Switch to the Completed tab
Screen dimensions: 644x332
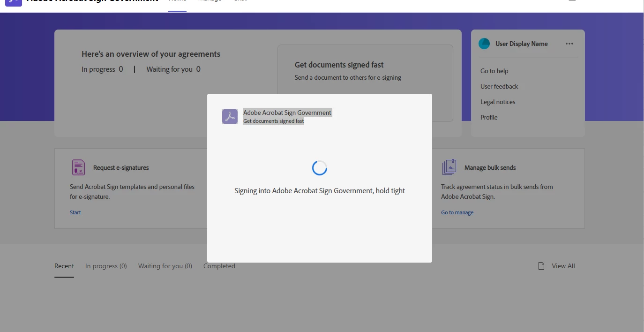tap(219, 266)
